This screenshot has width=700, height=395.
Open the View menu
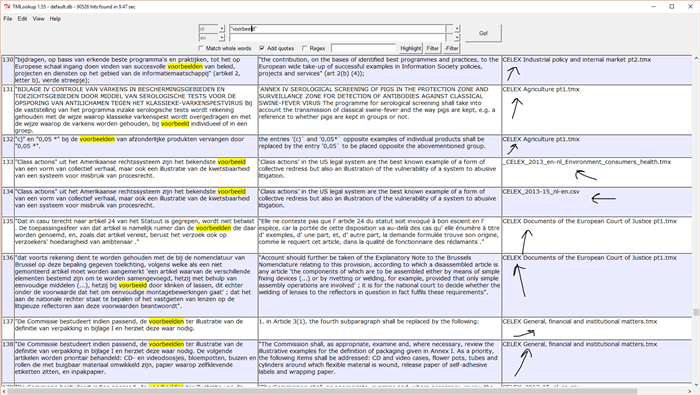(x=38, y=19)
